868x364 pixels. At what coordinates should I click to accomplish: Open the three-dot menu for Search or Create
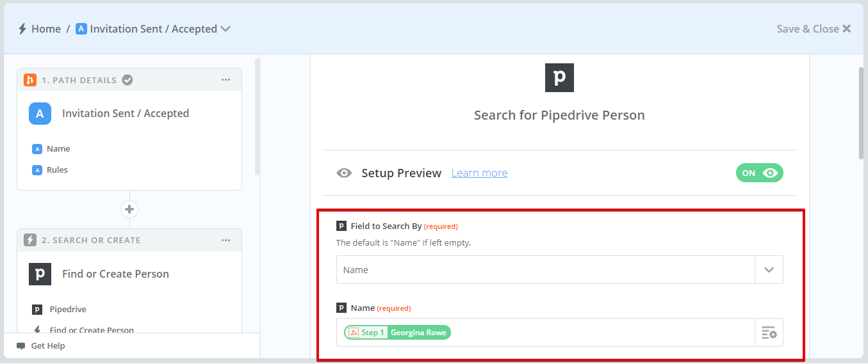click(225, 240)
